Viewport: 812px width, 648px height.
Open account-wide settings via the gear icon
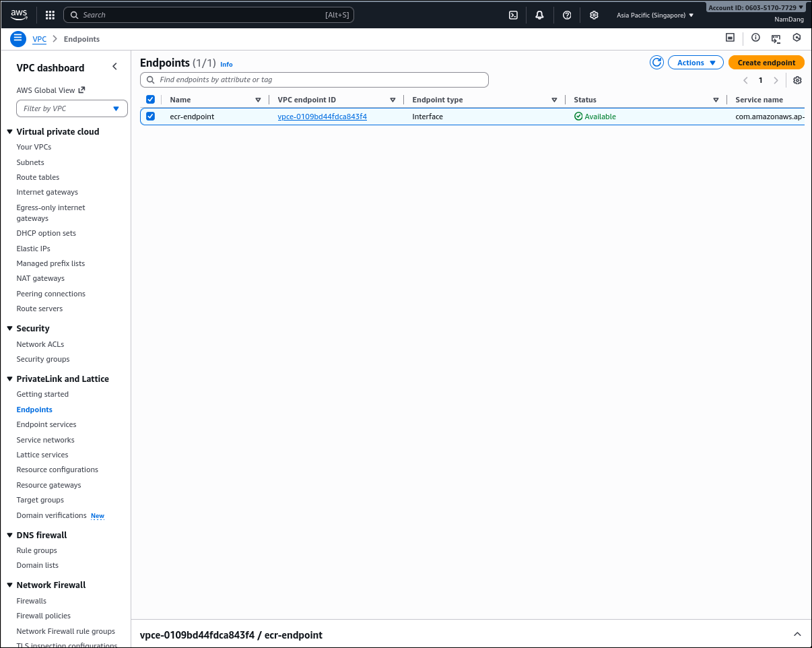tap(593, 14)
